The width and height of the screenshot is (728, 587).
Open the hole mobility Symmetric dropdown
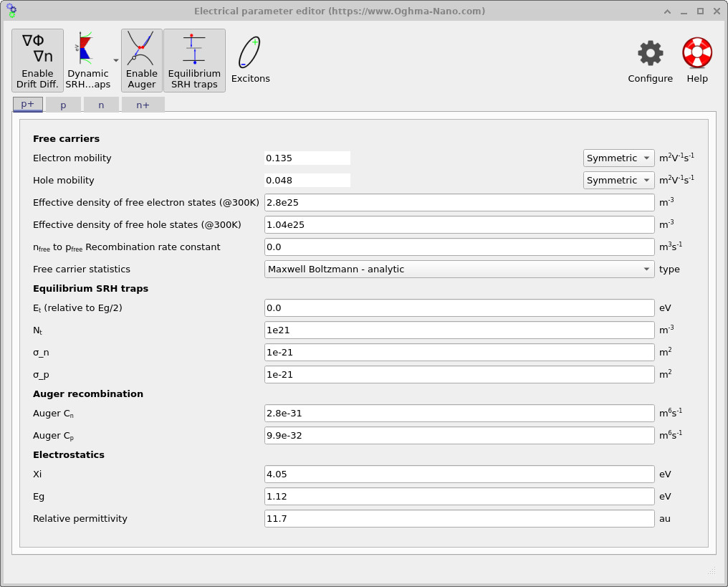[x=618, y=180]
